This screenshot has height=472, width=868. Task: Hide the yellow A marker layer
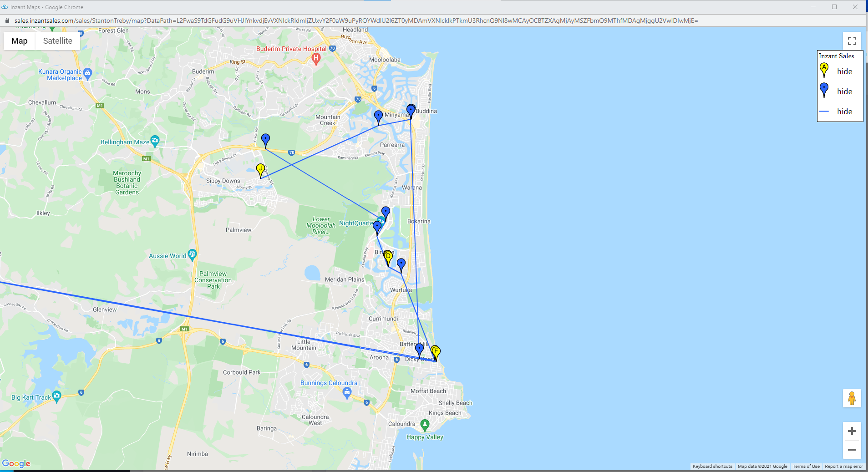[x=844, y=71]
